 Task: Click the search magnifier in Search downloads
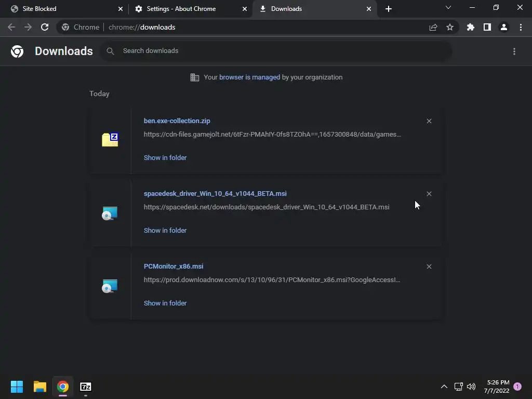110,51
